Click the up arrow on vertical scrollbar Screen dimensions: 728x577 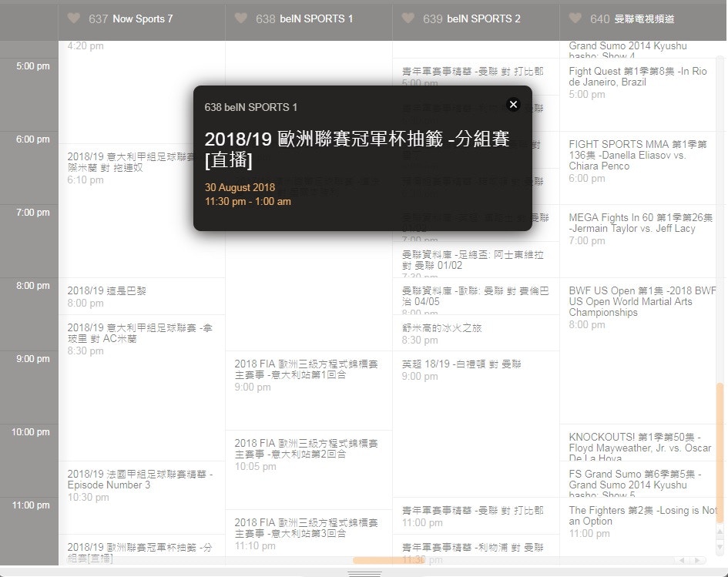(720, 532)
